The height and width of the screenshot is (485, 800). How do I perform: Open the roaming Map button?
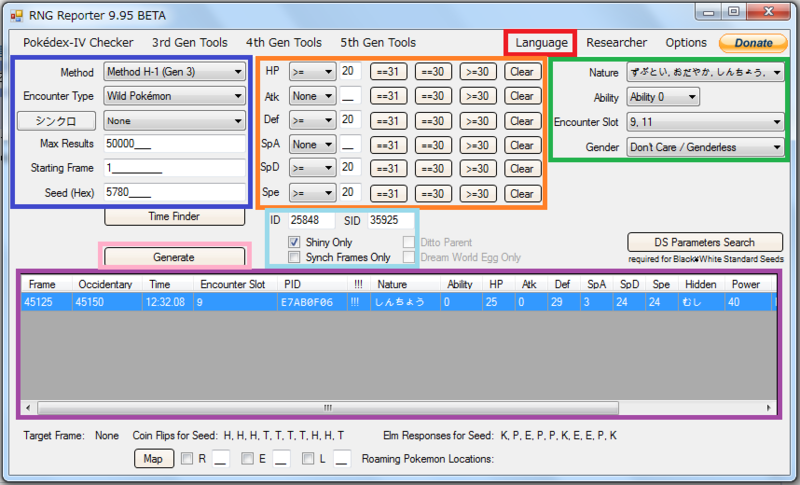(x=154, y=458)
